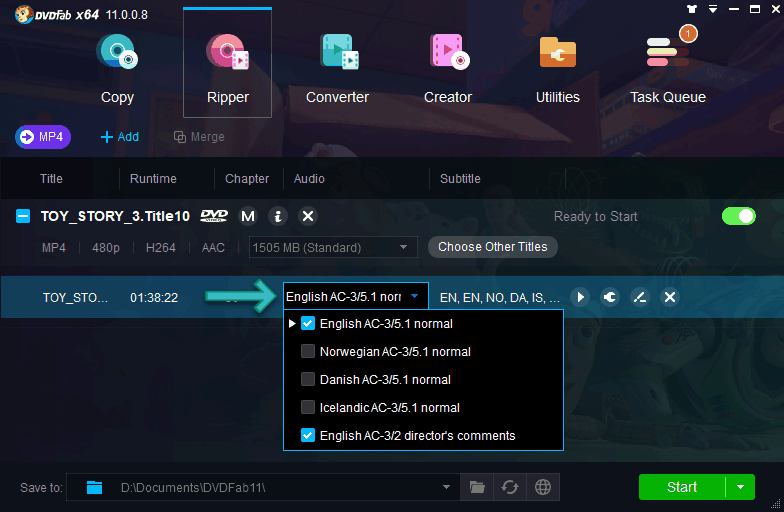Screen dimensions: 784x512
Task: Click the refresh output path icon
Action: [x=510, y=487]
